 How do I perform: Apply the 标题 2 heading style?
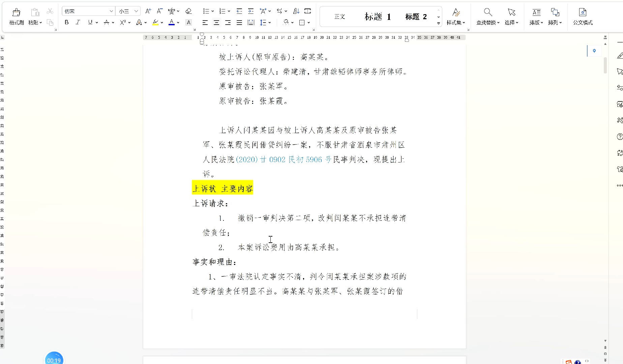(x=416, y=17)
